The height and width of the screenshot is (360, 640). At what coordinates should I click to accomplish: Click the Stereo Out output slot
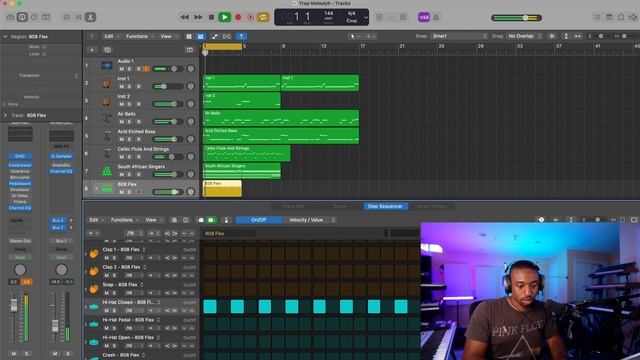20,241
